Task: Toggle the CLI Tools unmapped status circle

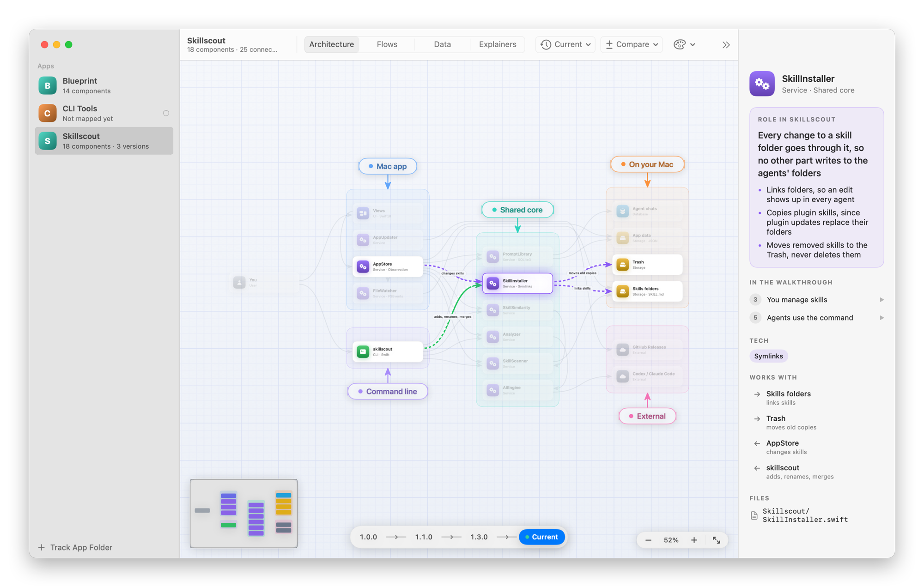Action: pos(166,113)
